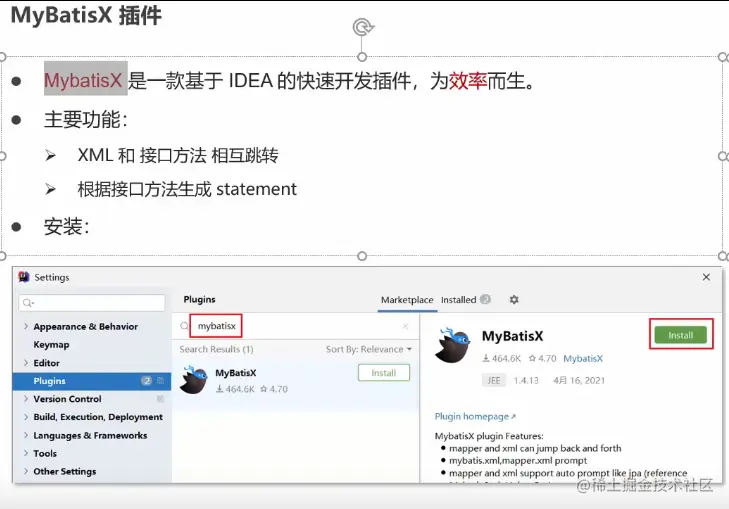Switch to the Marketplace tab

click(407, 300)
